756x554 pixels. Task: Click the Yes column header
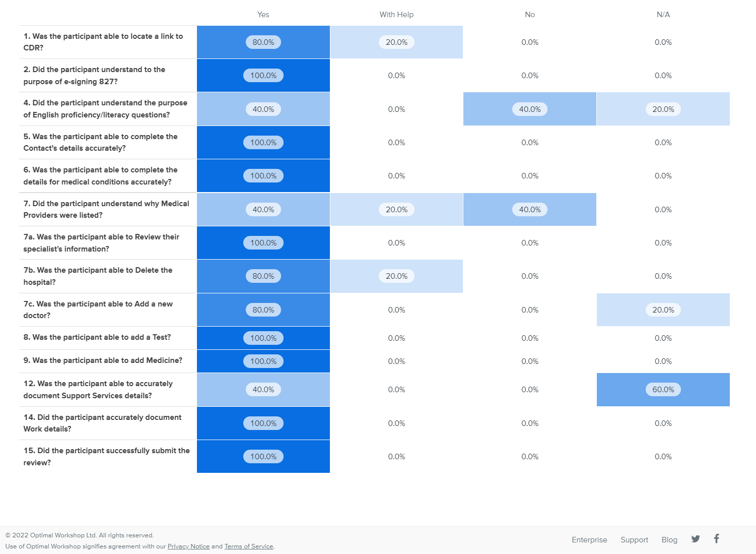point(263,15)
